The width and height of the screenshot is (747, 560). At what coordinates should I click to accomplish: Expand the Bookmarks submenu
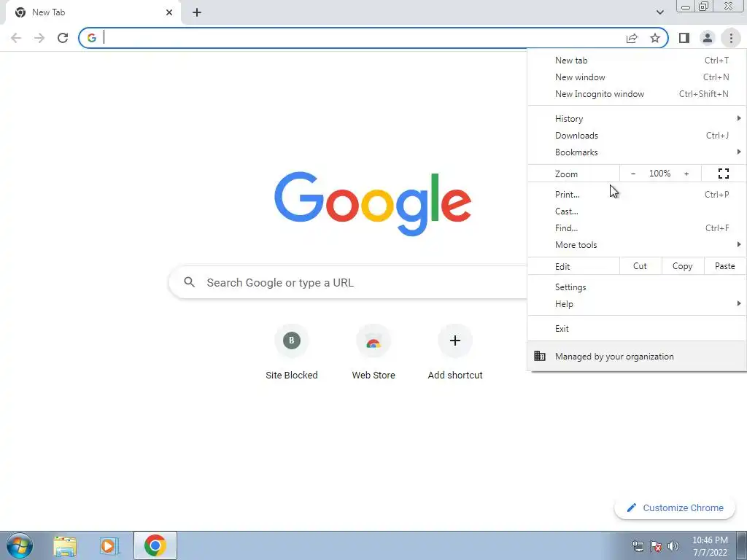[637, 152]
